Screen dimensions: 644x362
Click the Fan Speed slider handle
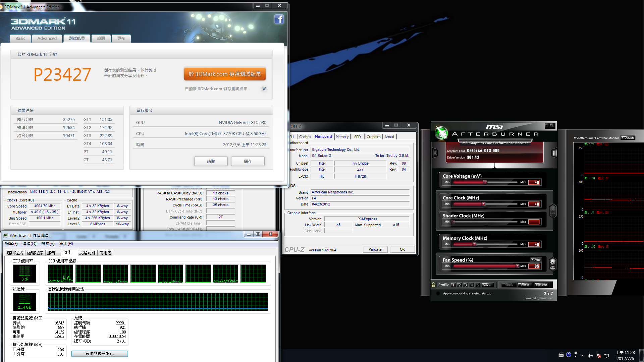tap(517, 266)
